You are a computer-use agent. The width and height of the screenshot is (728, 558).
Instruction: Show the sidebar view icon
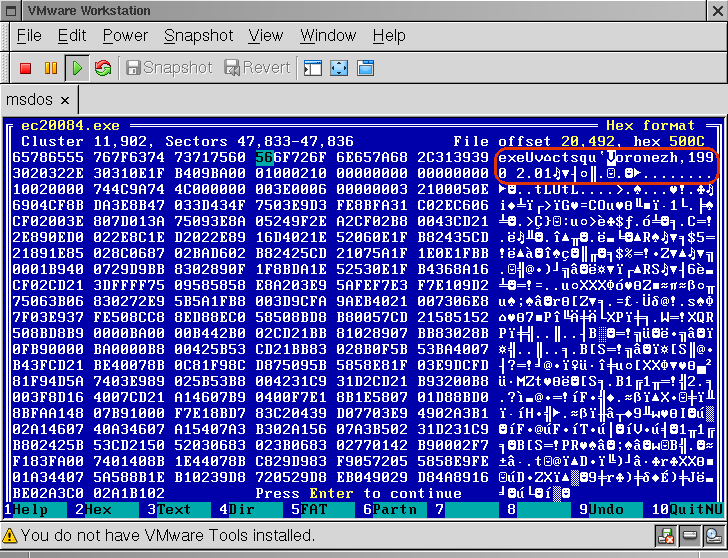pos(312,68)
